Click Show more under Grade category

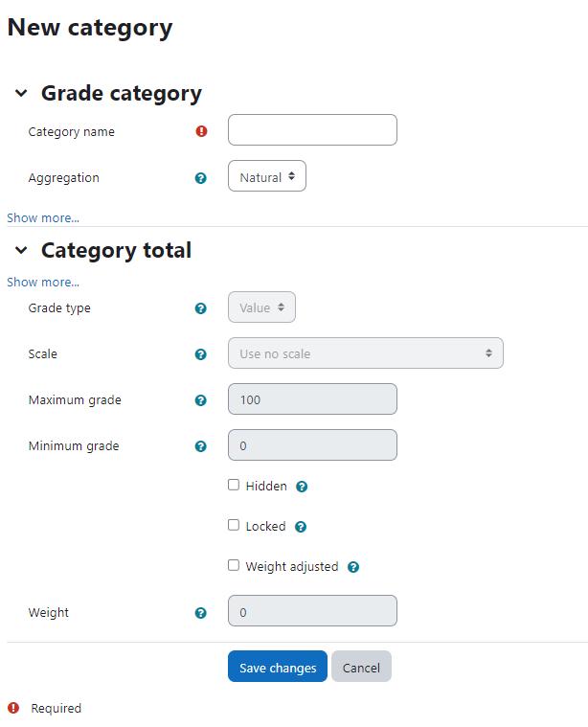pos(43,218)
